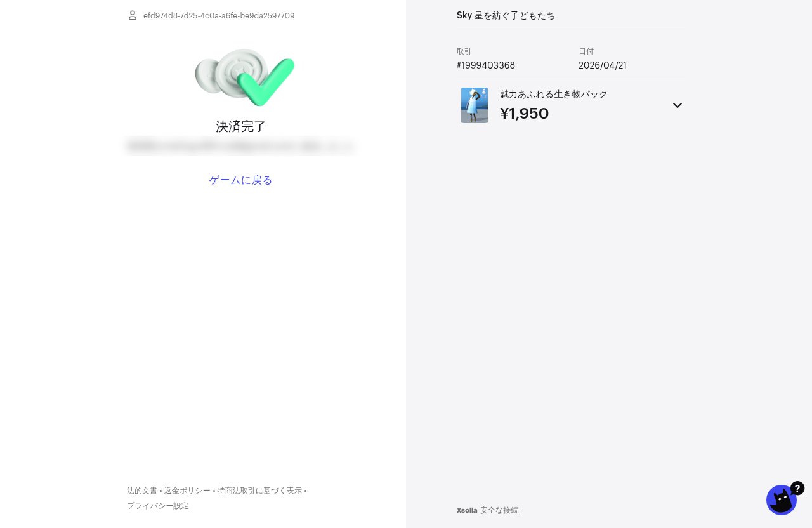Click the 安全な接続 secure connection label
Viewport: 812px width, 528px height.
coord(499,510)
